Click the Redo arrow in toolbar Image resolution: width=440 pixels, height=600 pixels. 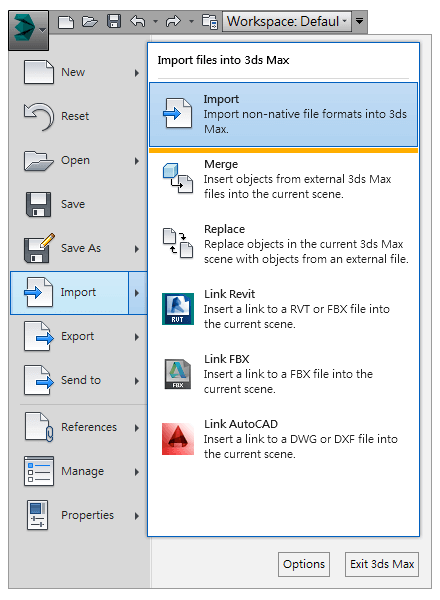(173, 21)
